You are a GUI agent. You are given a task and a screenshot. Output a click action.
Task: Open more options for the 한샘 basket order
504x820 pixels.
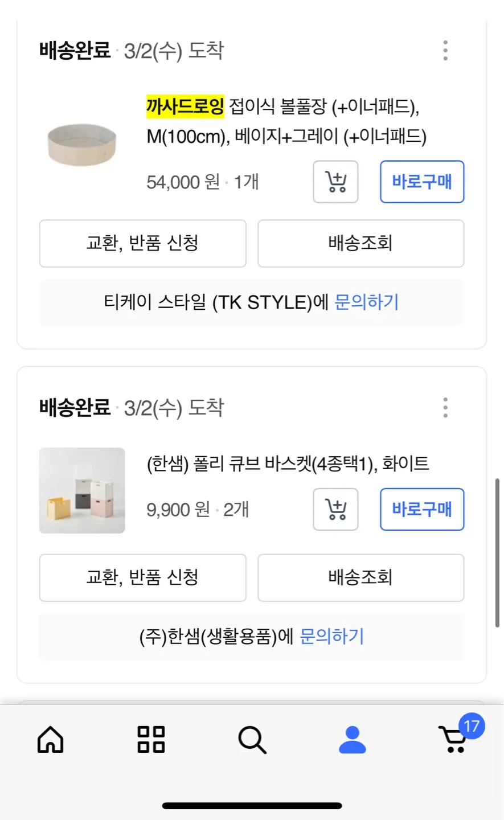pos(445,408)
